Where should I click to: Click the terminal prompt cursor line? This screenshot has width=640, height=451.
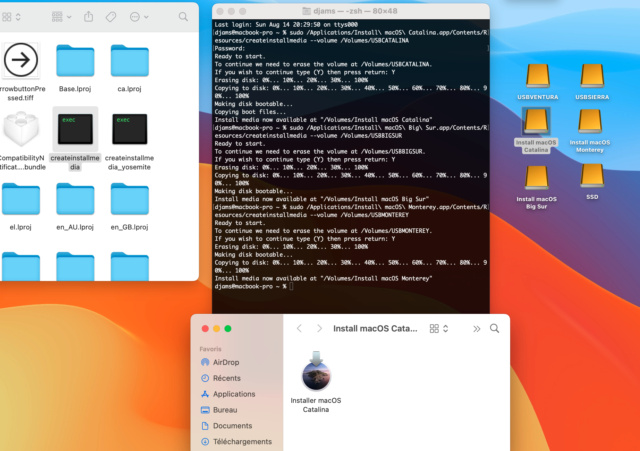coord(254,287)
